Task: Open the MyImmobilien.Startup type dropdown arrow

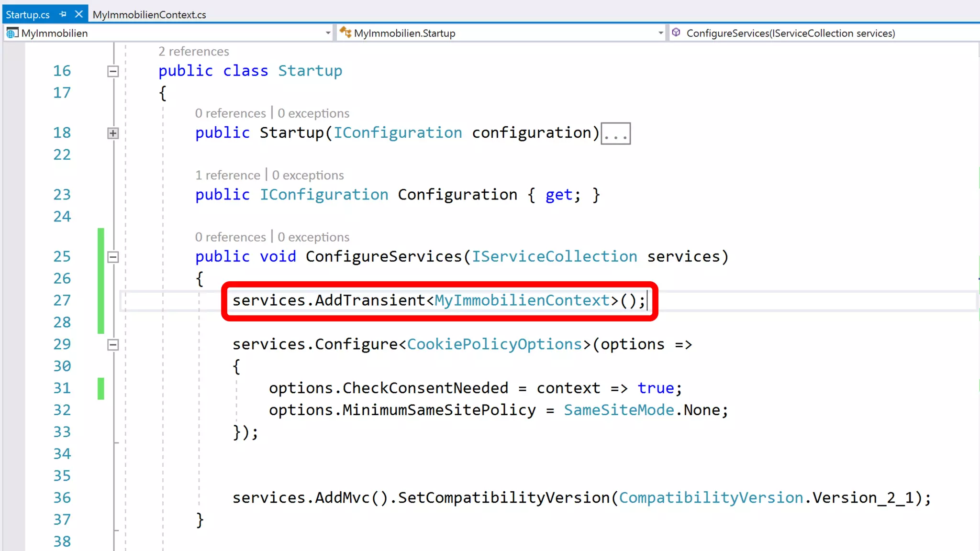Action: (x=660, y=33)
